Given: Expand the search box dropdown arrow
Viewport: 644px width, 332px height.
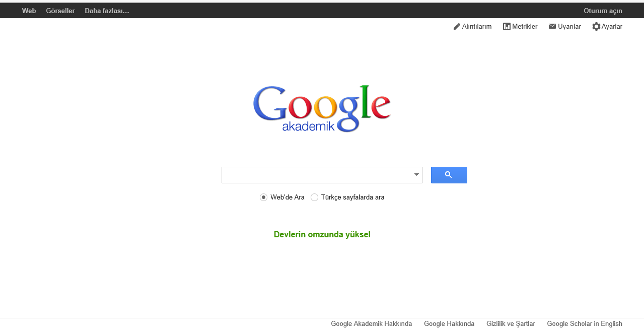Looking at the screenshot, I should point(416,175).
